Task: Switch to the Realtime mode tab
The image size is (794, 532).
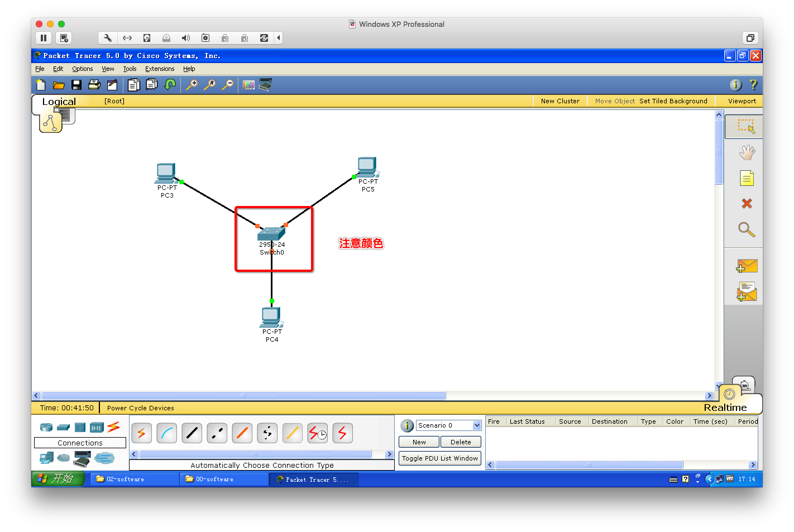Action: click(725, 408)
